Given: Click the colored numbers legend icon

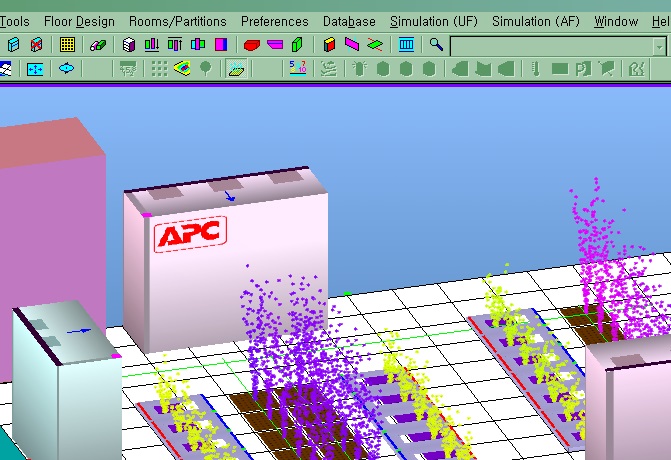Looking at the screenshot, I should click(x=298, y=68).
